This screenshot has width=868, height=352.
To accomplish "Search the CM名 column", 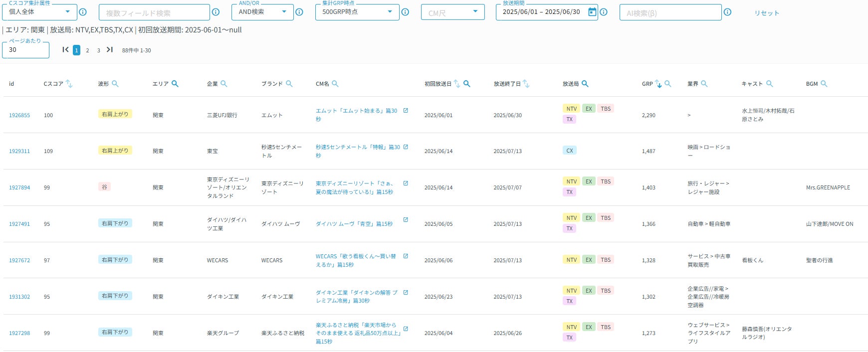I will [335, 84].
